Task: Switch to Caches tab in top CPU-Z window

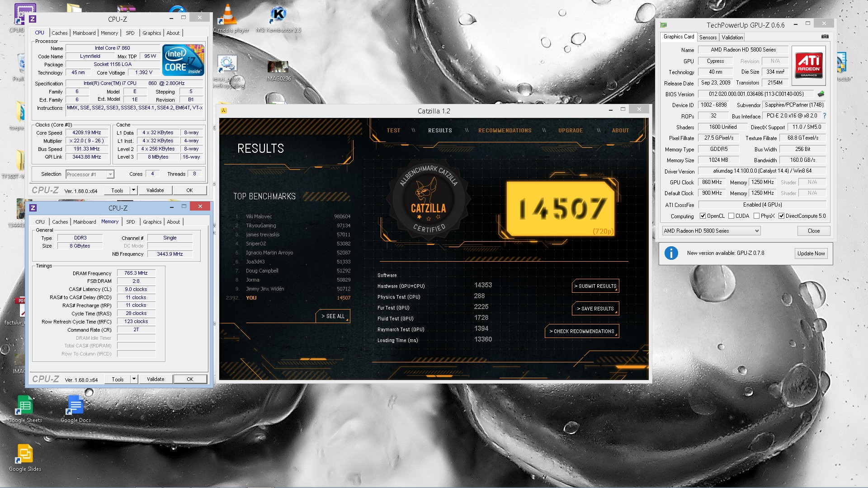Action: coord(60,33)
